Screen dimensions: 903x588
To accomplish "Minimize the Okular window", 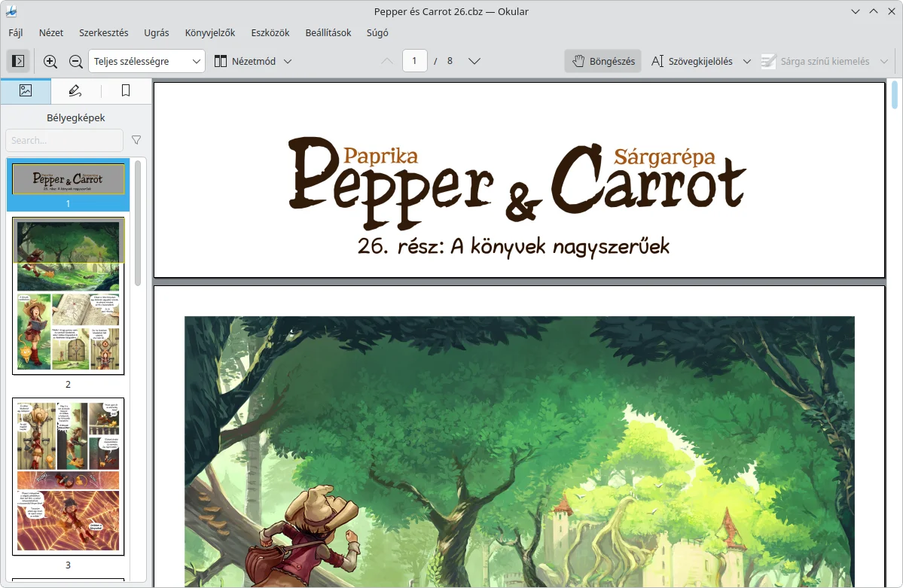I will click(856, 11).
